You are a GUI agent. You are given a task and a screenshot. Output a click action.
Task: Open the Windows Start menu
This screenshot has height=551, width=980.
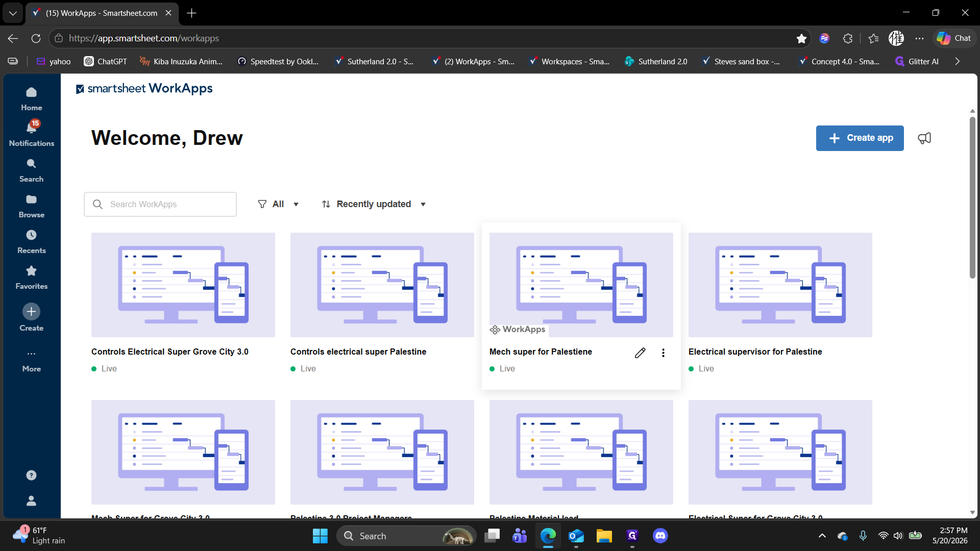(320, 536)
